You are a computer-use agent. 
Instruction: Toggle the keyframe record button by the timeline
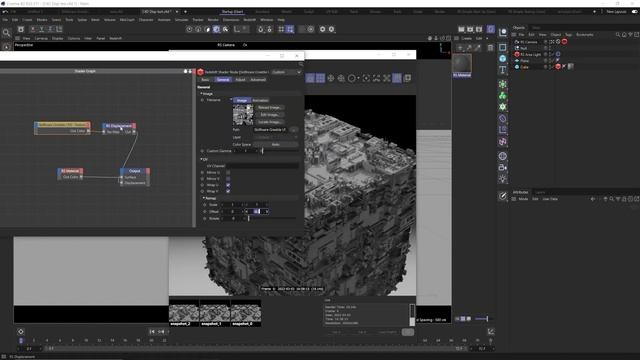(21, 332)
